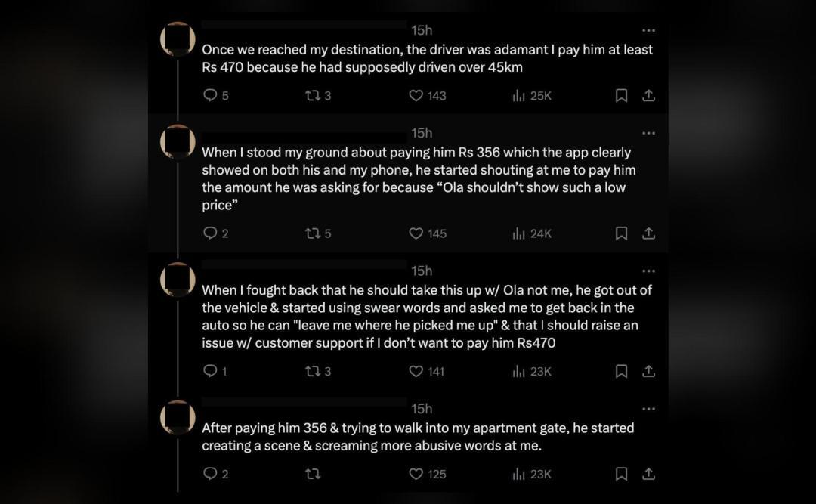Open profile avatar of the first tweet
Screen dimensions: 816x504
pos(178,39)
